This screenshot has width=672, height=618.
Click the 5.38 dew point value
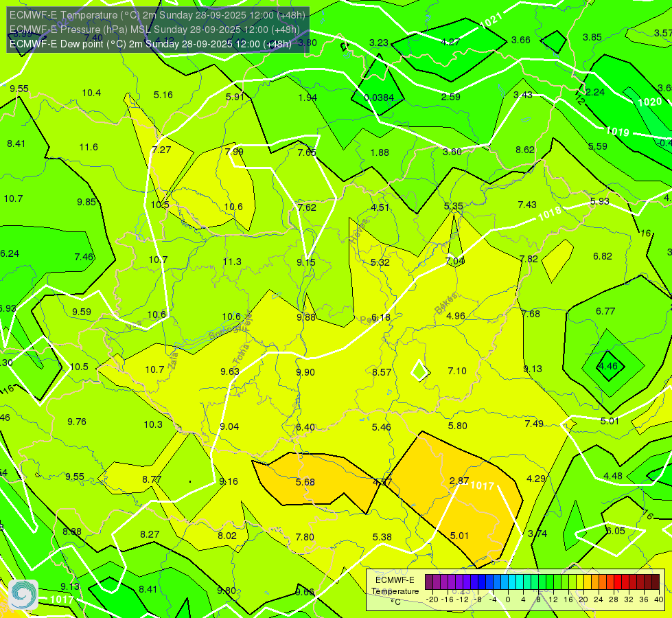click(x=382, y=537)
